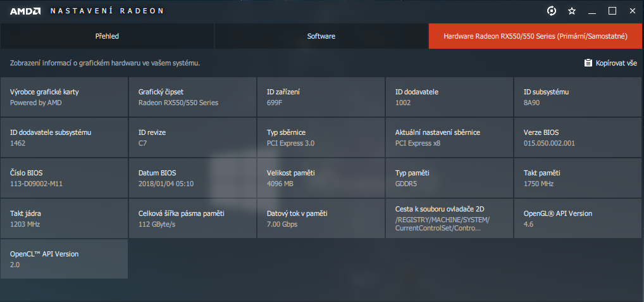Click the ID dodavatele value 1002
The image size is (644, 302).
(x=403, y=103)
